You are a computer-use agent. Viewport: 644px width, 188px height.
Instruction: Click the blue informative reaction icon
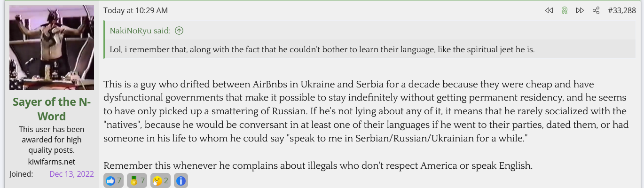coord(181,180)
